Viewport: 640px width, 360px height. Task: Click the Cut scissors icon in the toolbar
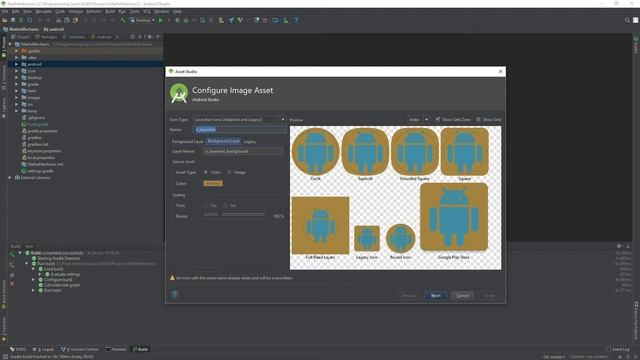tap(59, 20)
